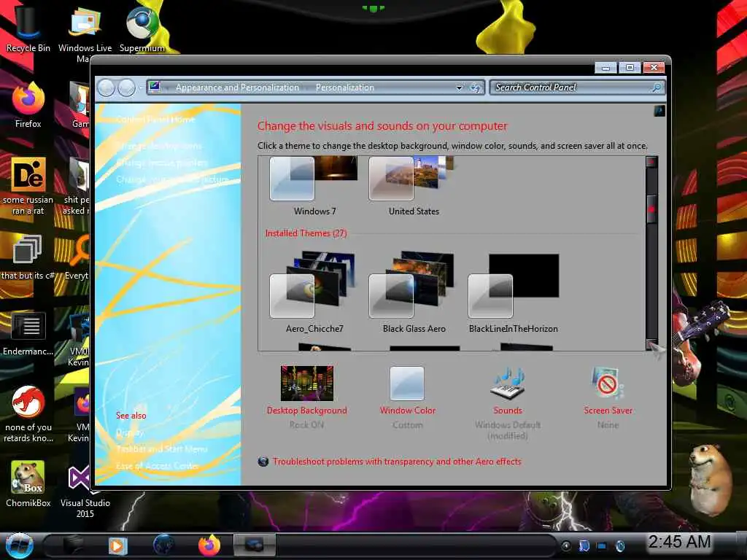Open the Window Color text link
The height and width of the screenshot is (560, 747).
click(x=407, y=411)
